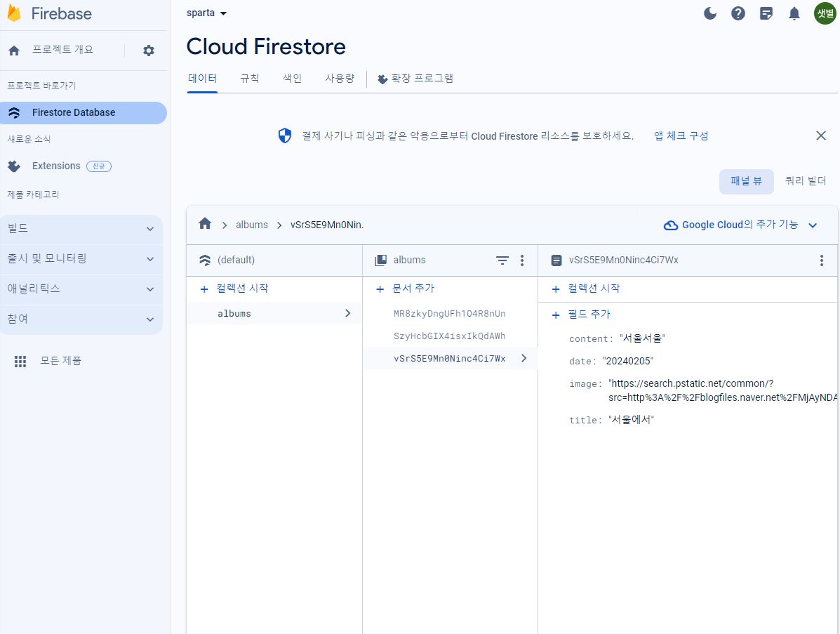
Task: Expand the 애널리틱스 category
Action: [81, 289]
